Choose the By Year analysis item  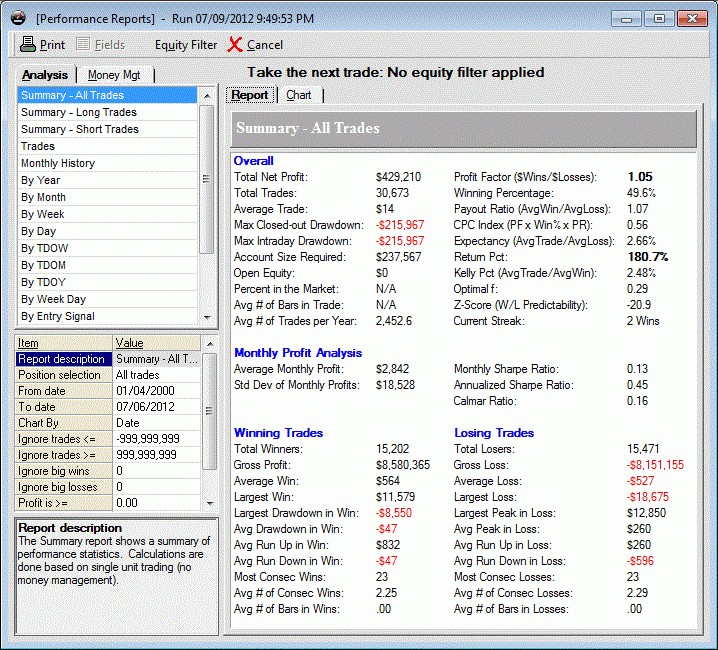(x=41, y=180)
